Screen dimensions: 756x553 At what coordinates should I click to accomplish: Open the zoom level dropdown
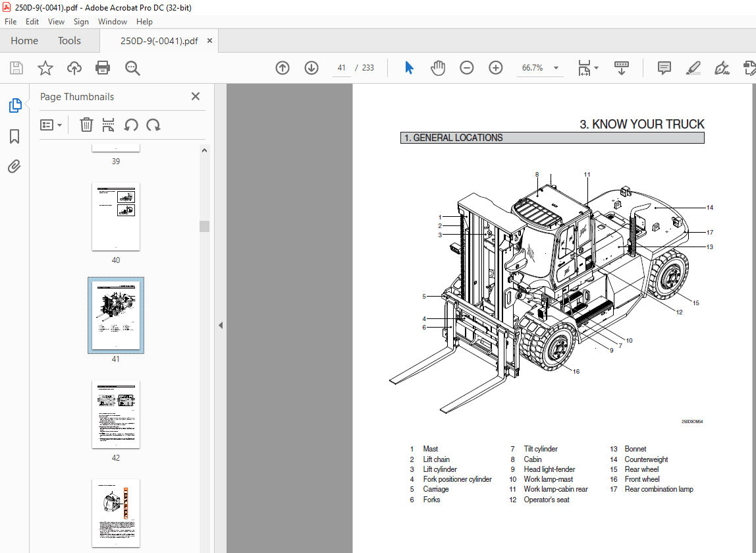click(x=556, y=68)
